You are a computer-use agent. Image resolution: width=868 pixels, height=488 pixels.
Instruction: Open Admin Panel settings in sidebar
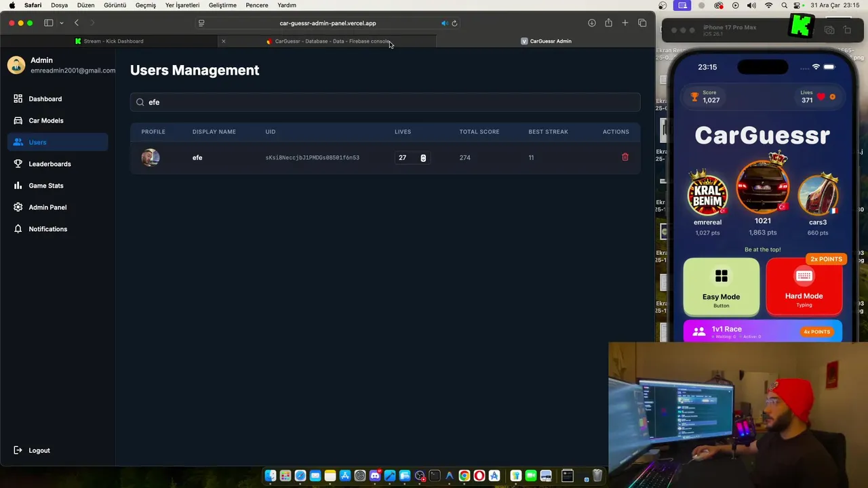tap(58, 207)
